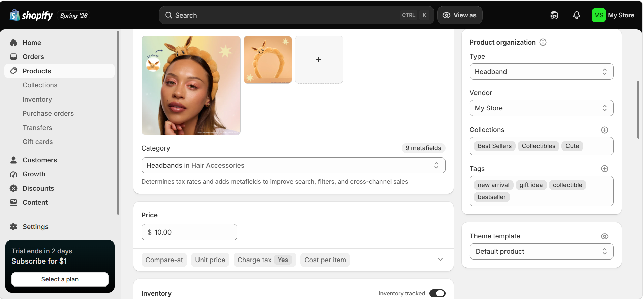Add a collection with plus icon

[x=605, y=130]
